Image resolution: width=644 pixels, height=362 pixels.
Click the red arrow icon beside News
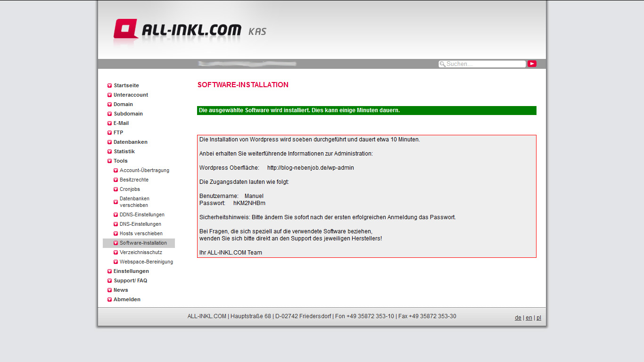point(109,290)
